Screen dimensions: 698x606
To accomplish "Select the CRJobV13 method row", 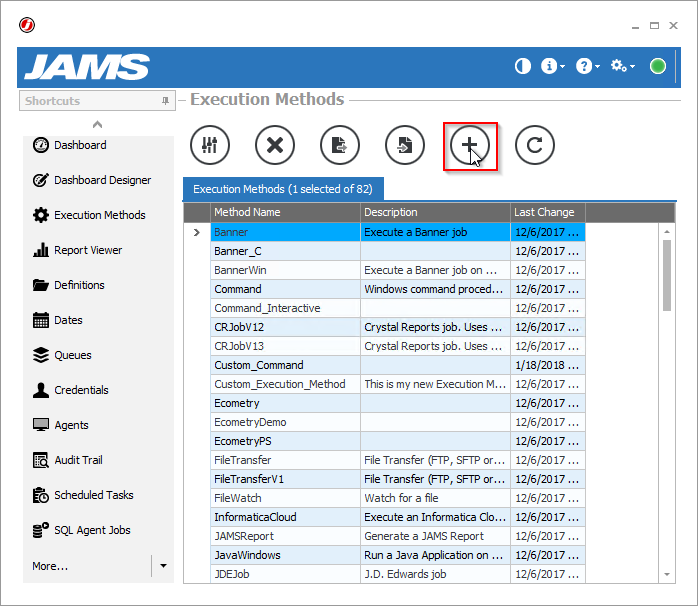I will [398, 346].
